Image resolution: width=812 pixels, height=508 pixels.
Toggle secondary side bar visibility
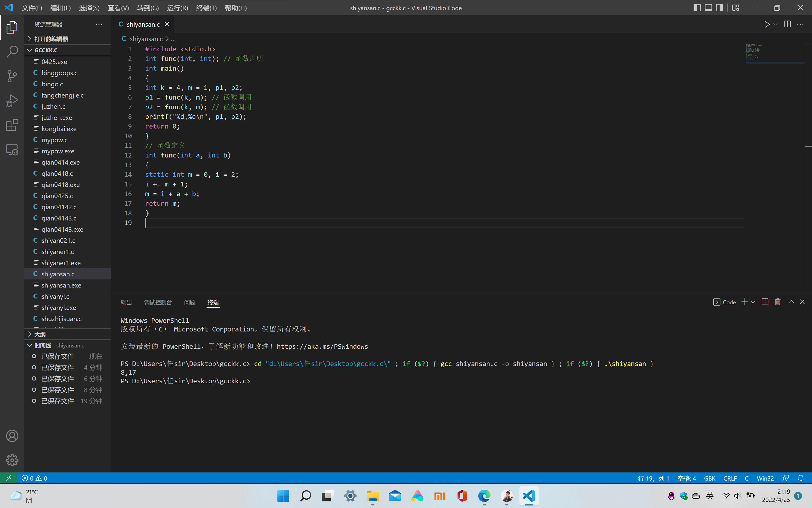point(719,8)
